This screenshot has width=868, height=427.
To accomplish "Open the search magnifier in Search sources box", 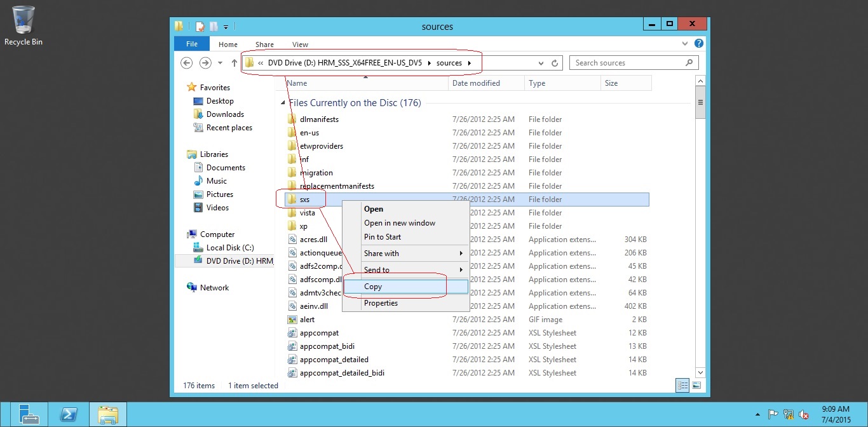I will [x=689, y=62].
